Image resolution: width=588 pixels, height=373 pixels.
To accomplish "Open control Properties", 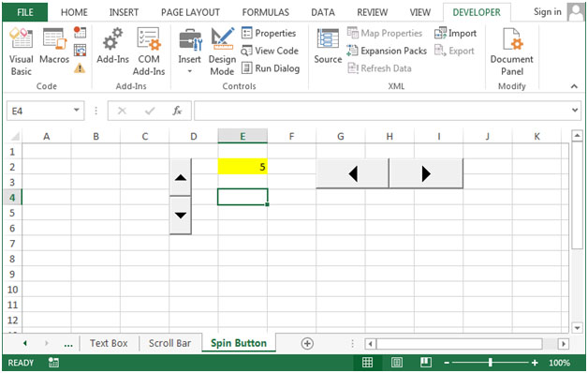I will tap(269, 33).
